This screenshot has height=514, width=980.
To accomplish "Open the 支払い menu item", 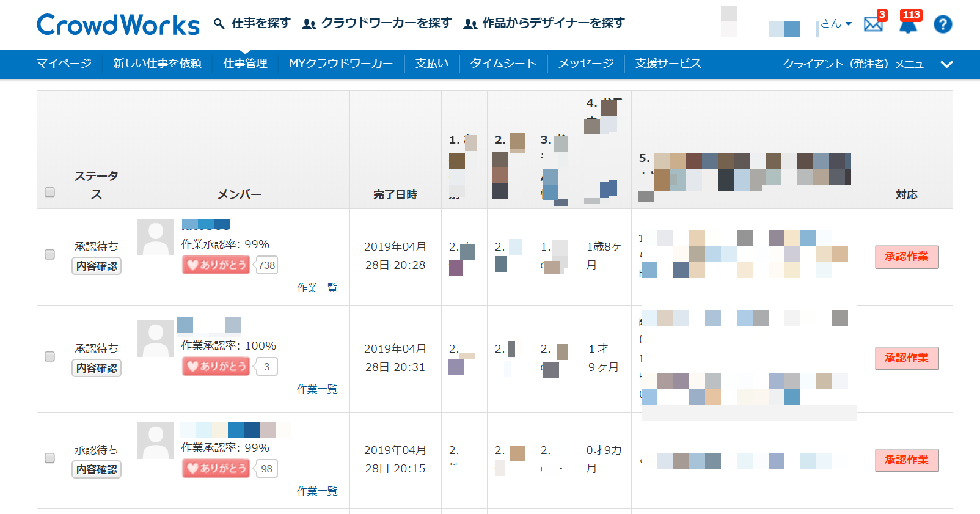I will coord(432,64).
